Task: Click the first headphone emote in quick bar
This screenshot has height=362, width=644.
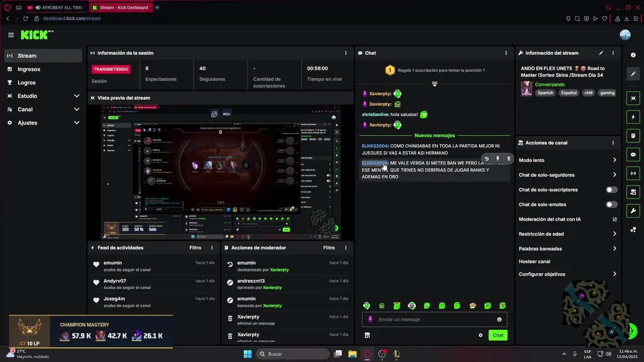Action: pos(366,306)
